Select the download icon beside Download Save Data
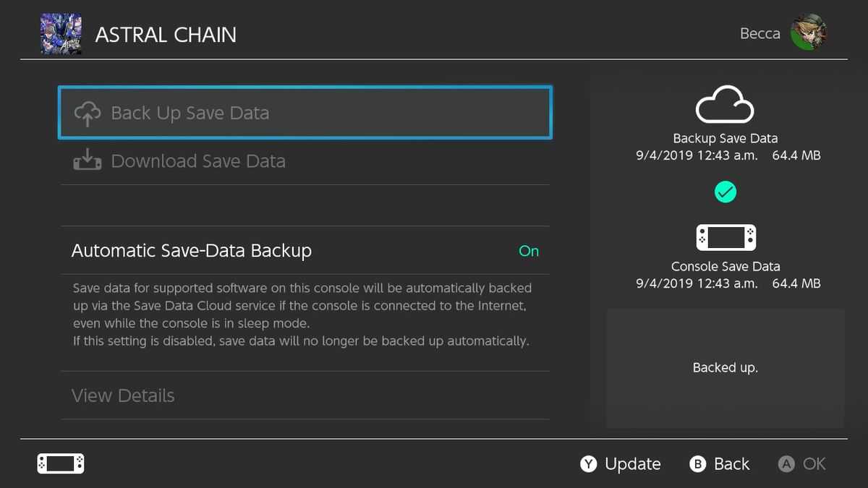 click(88, 160)
